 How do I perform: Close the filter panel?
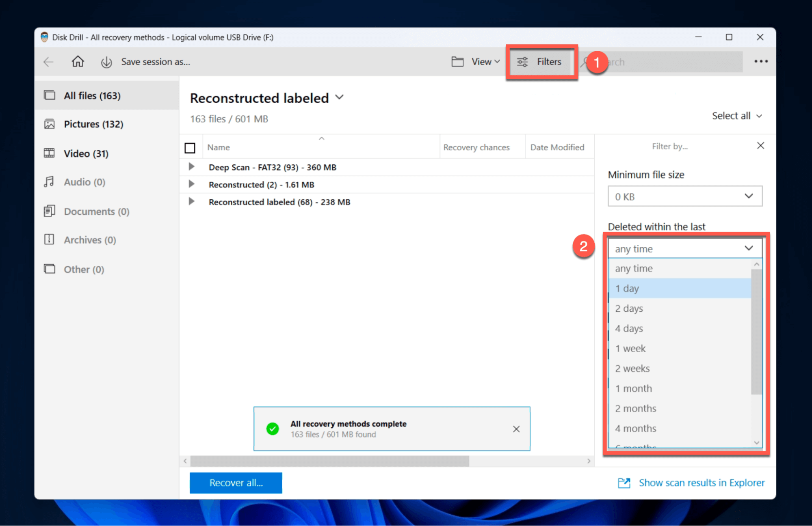coord(760,146)
